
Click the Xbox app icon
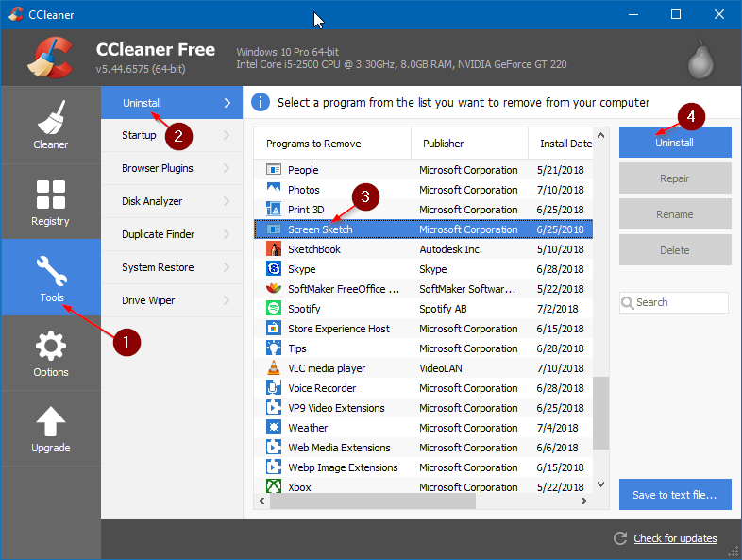coord(274,486)
